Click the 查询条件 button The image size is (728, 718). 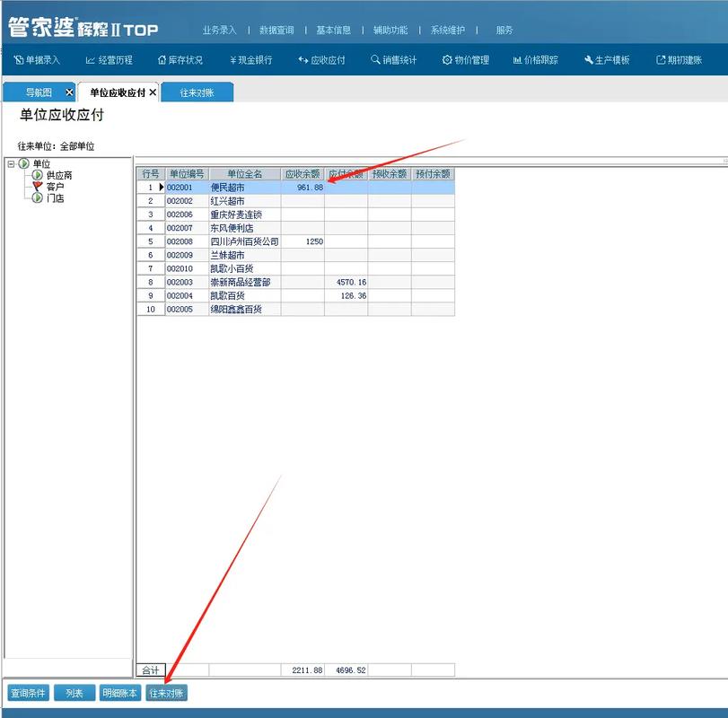(x=29, y=693)
